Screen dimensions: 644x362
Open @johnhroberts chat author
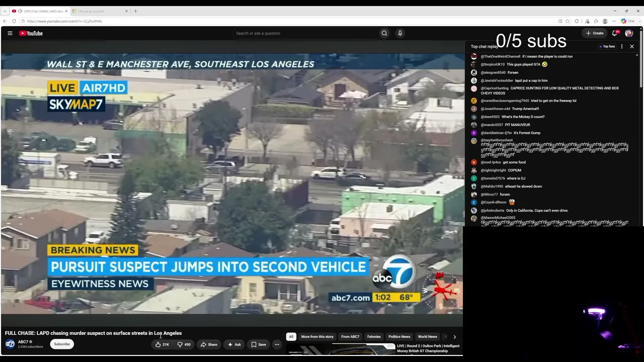[493, 211]
